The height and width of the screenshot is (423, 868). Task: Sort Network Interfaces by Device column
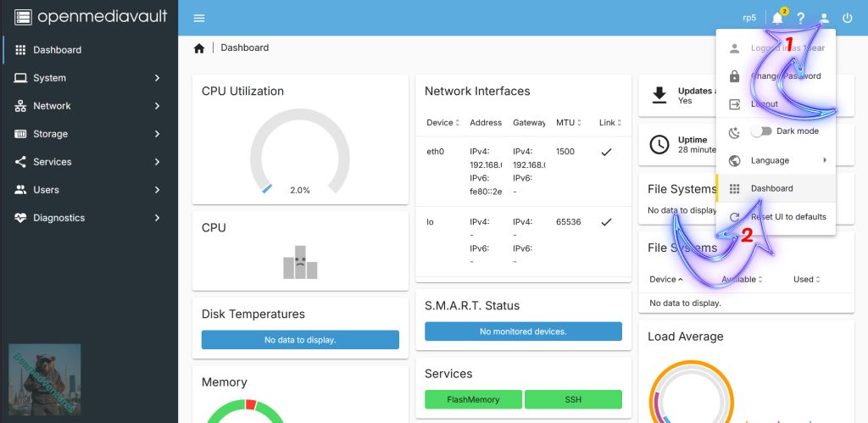point(442,123)
